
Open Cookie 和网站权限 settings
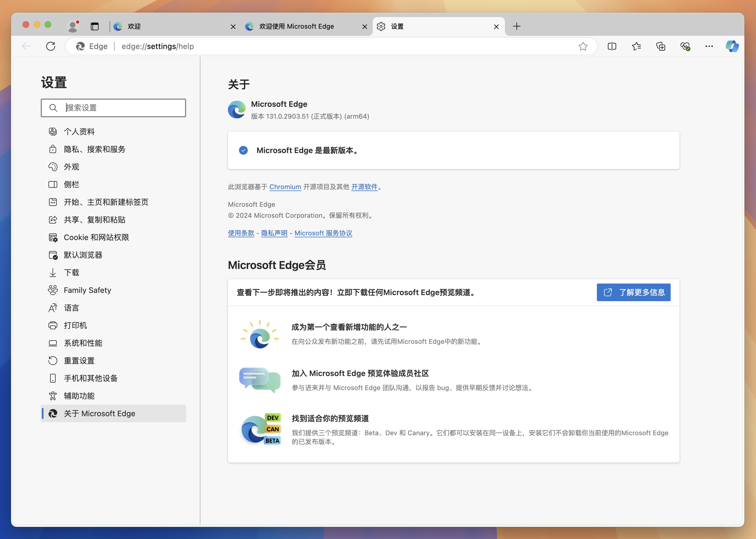coord(113,237)
